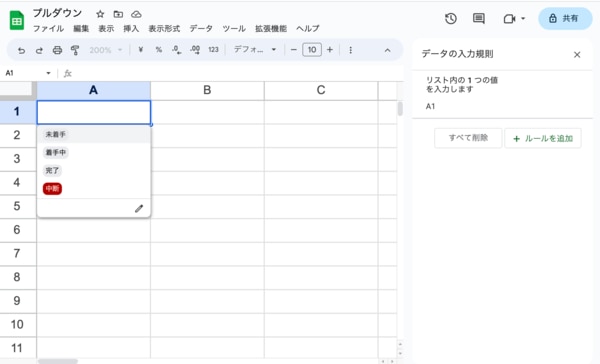The image size is (600, 364).
Task: Click the horizontal scrollbar thumb
Action: [58, 361]
